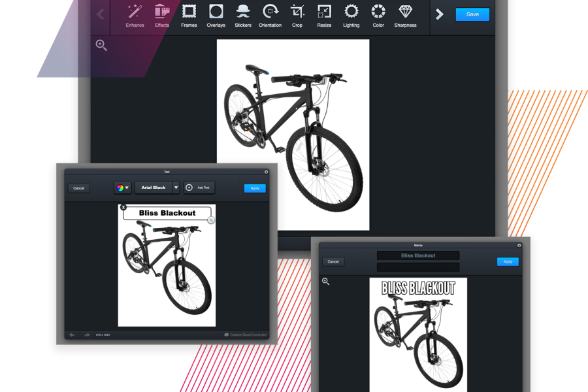Remove the Bliss Blackout text box
Screen dimensions: 588x392
click(x=123, y=207)
